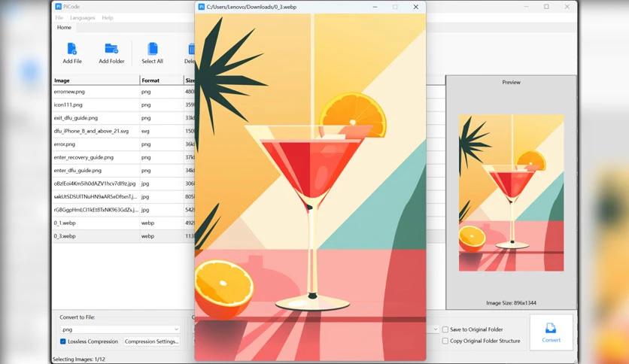This screenshot has height=364, width=629.
Task: Open the .png format dropdown
Action: pyautogui.click(x=120, y=329)
